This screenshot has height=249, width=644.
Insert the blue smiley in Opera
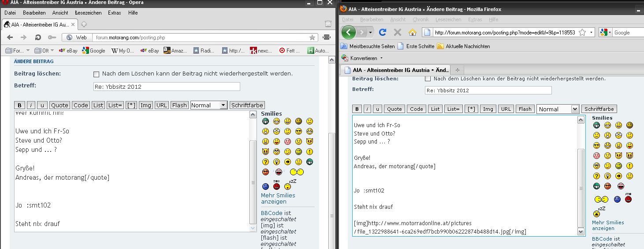tap(265, 186)
